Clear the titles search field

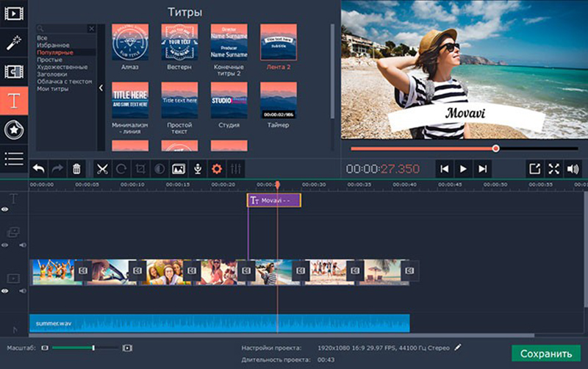91,29
